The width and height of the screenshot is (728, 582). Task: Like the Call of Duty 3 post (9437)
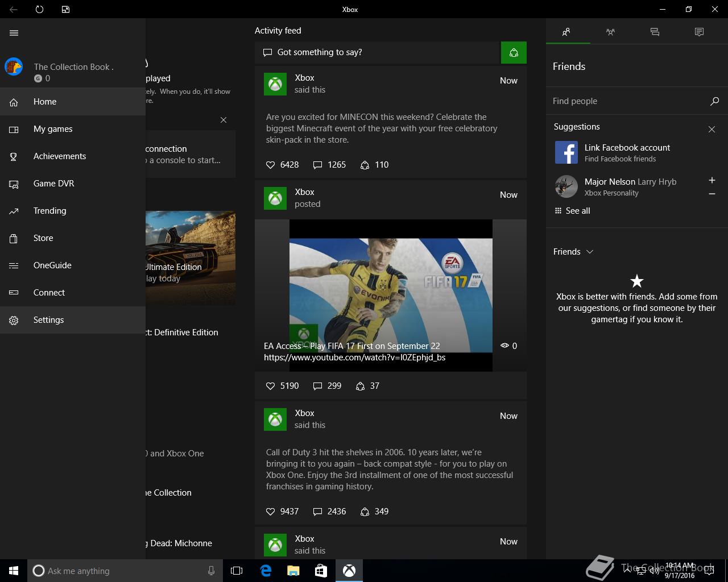click(282, 512)
